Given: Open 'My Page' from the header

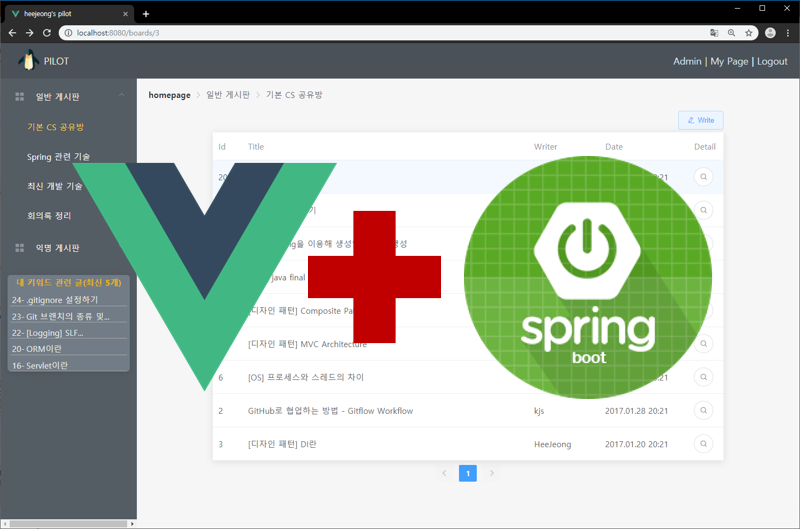Looking at the screenshot, I should click(729, 62).
